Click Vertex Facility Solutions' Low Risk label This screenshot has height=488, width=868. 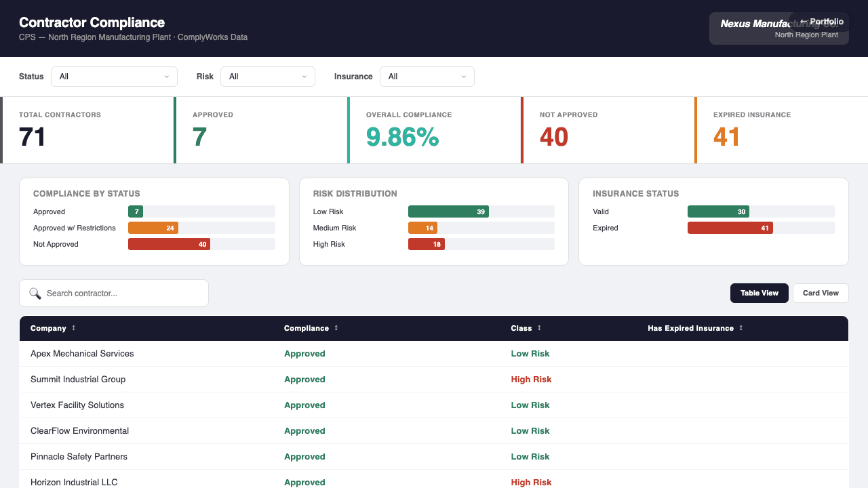click(530, 405)
